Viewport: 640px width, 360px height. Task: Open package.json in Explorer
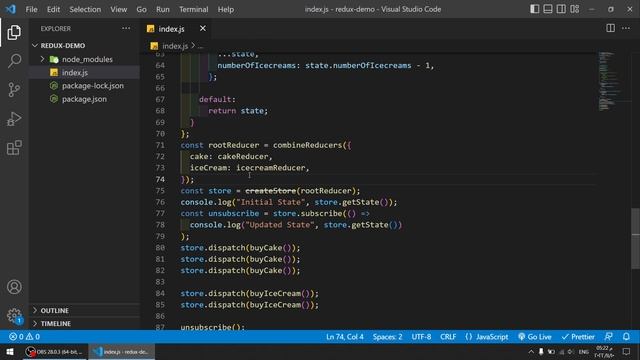84,99
